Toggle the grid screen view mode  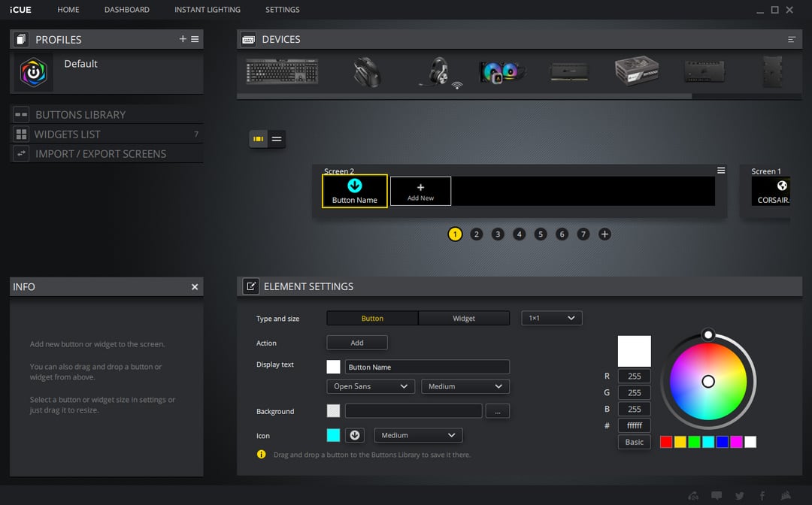[259, 139]
